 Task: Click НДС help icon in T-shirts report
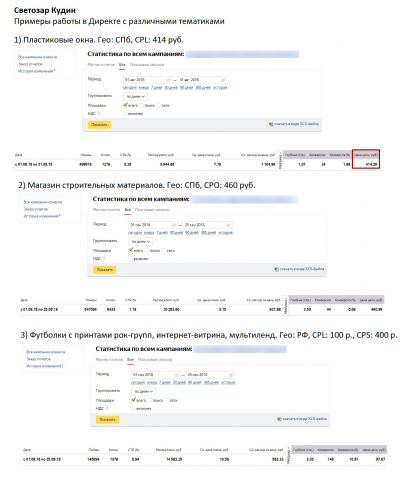click(107, 409)
